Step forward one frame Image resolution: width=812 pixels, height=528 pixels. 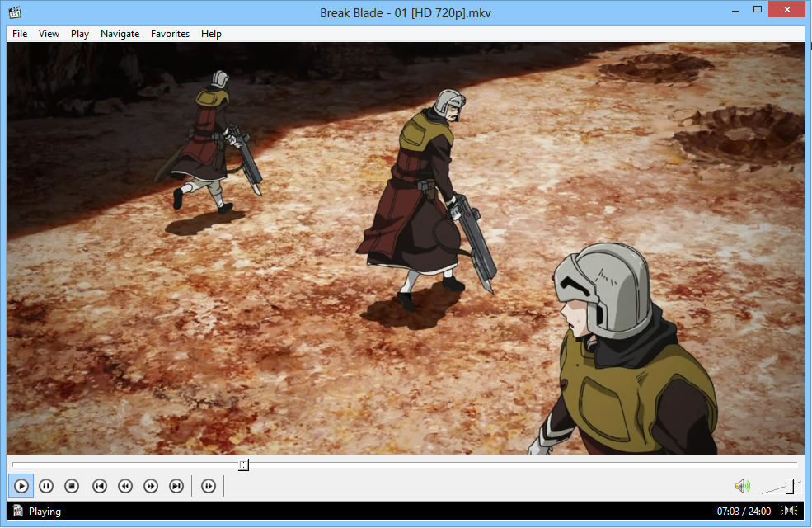click(x=209, y=486)
